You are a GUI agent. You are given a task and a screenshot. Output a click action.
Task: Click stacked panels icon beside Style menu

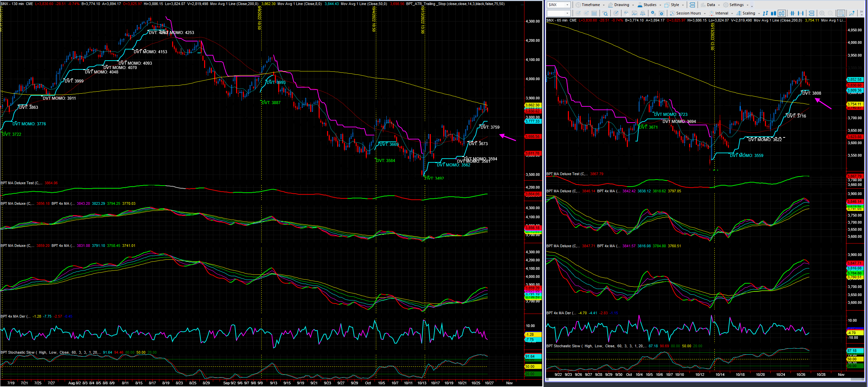[692, 5]
